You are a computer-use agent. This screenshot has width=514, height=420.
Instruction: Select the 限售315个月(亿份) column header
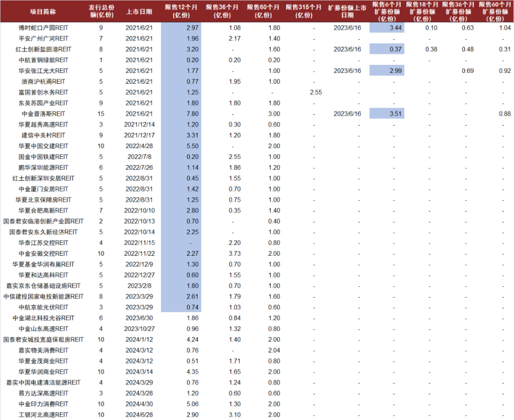pyautogui.click(x=304, y=11)
